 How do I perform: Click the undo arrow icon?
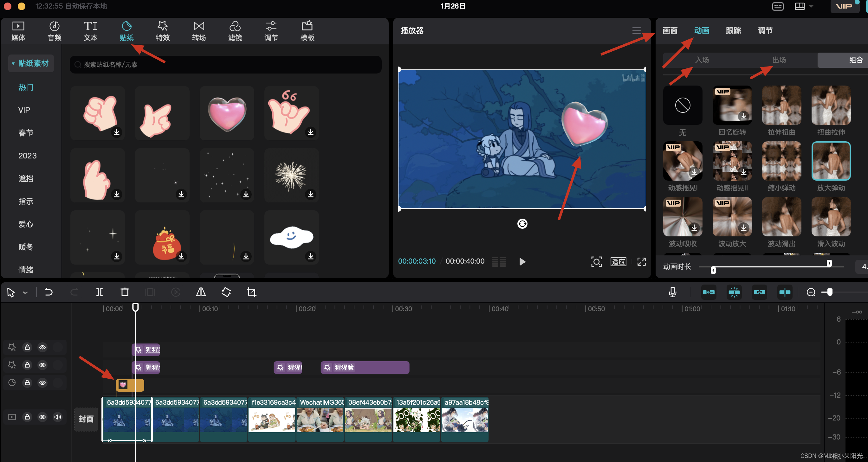(x=49, y=292)
